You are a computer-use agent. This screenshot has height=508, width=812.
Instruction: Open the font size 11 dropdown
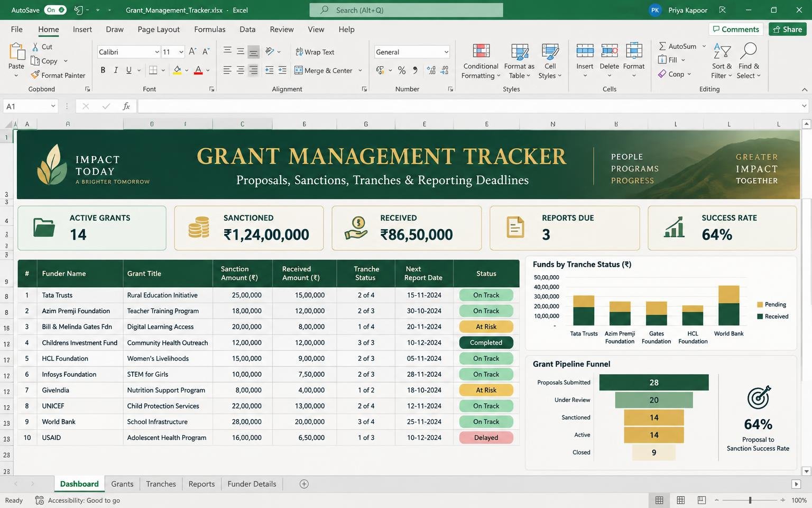click(x=181, y=52)
